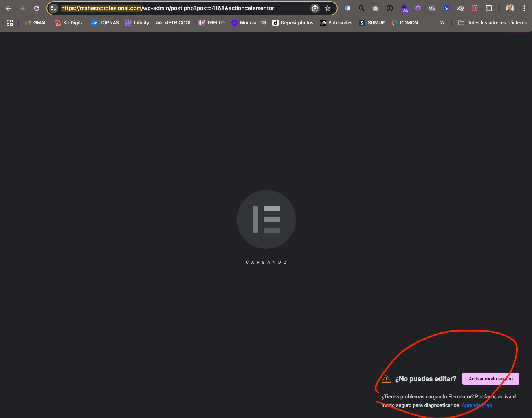Open the Kit Digital bookmark
This screenshot has height=418, width=532.
[x=70, y=23]
